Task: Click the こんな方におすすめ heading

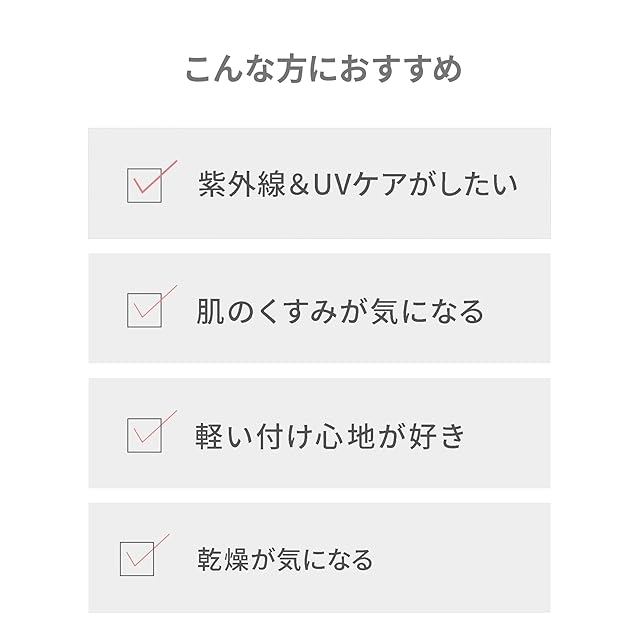Action: click(x=324, y=70)
